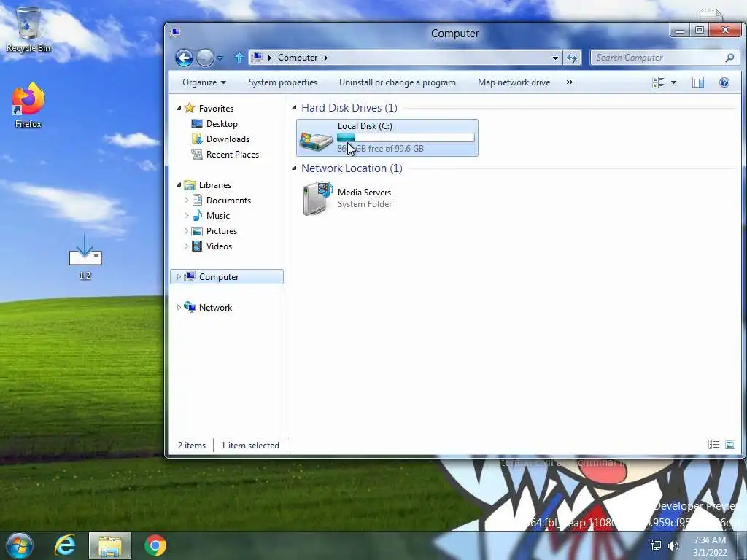
Task: Select the Music library
Action: [217, 216]
